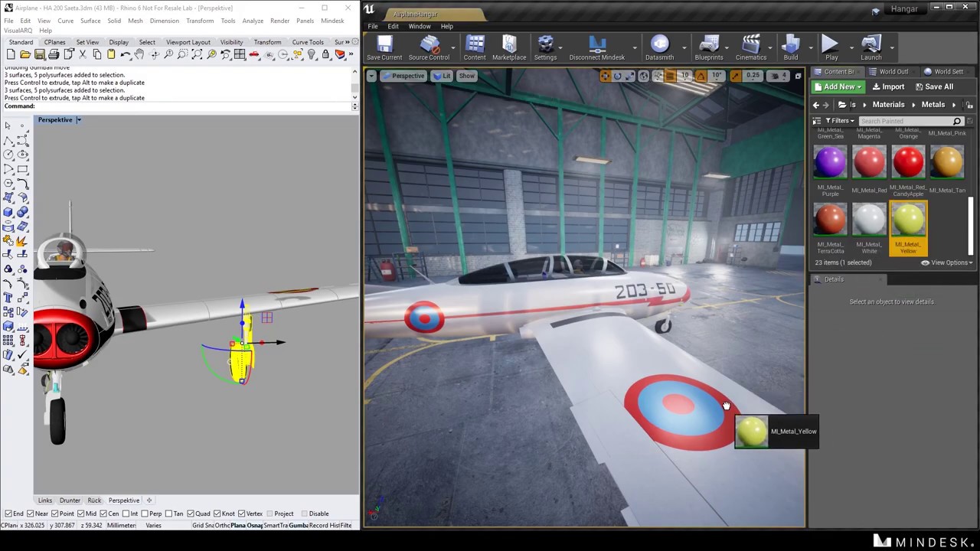Open Unreal viewport options dropdown arrow
Screen dimensions: 980x551
[371, 76]
